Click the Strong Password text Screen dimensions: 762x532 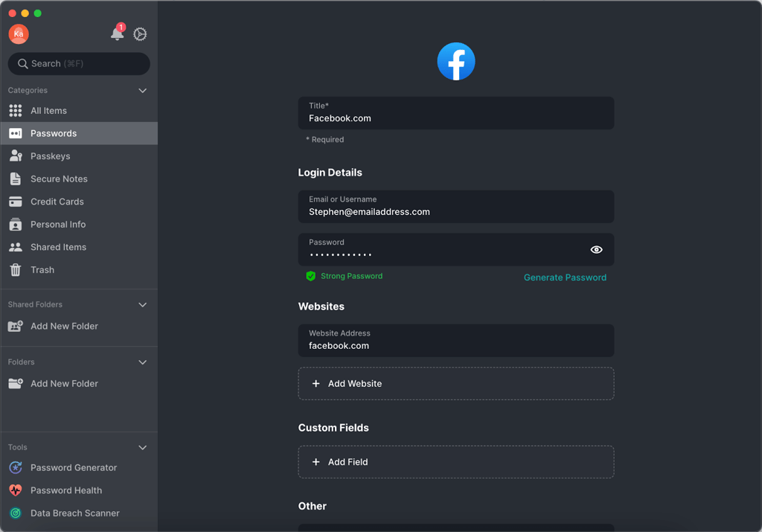(x=351, y=276)
